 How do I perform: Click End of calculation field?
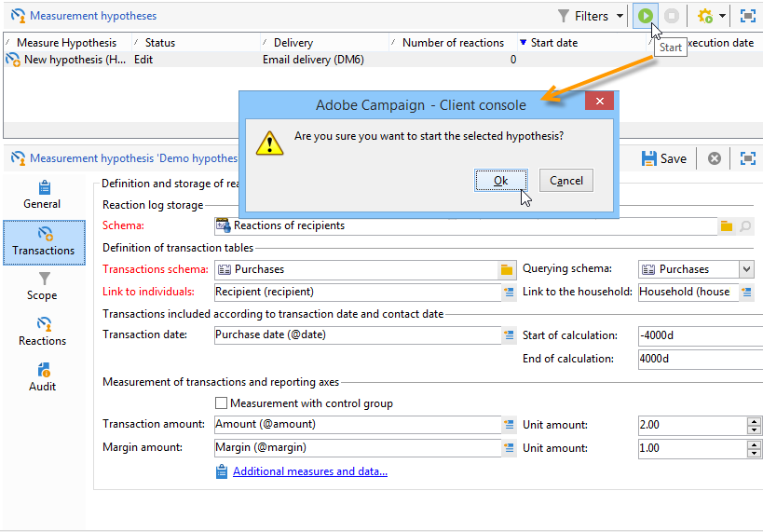701,359
